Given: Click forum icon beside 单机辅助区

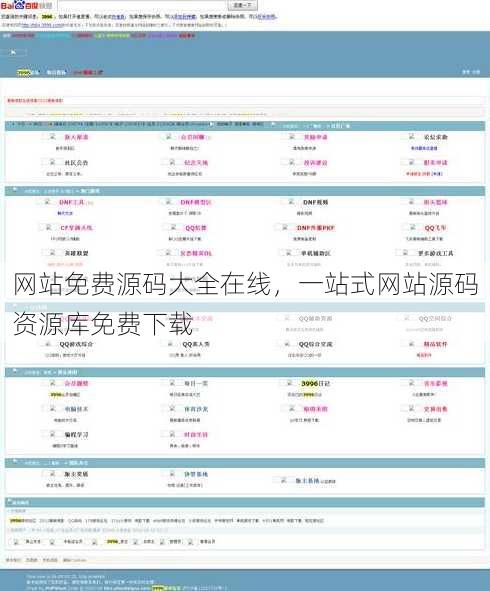Looking at the screenshot, I should pyautogui.click(x=289, y=253).
